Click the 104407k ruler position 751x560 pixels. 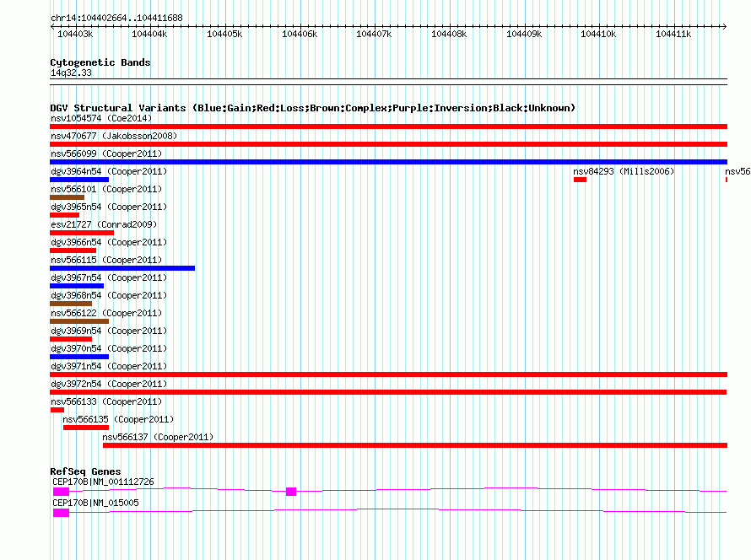click(374, 34)
